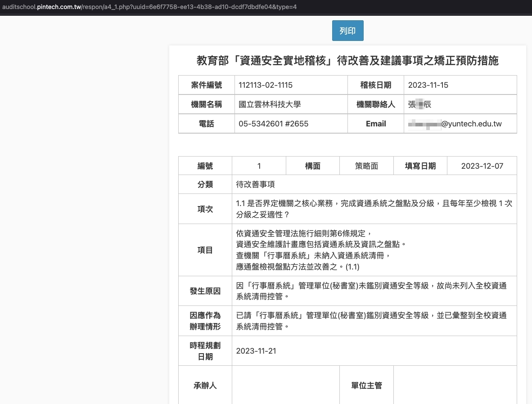Click the 構面 label cell

tap(312, 166)
